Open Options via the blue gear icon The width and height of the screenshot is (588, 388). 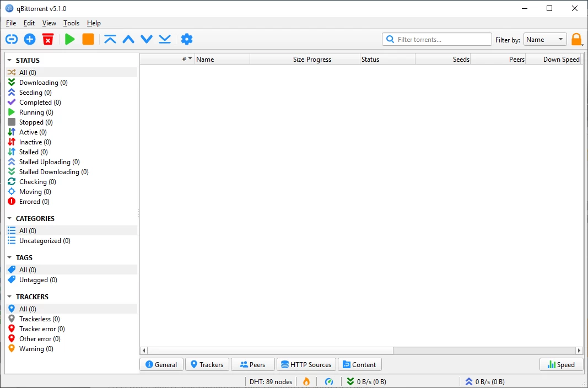point(187,39)
